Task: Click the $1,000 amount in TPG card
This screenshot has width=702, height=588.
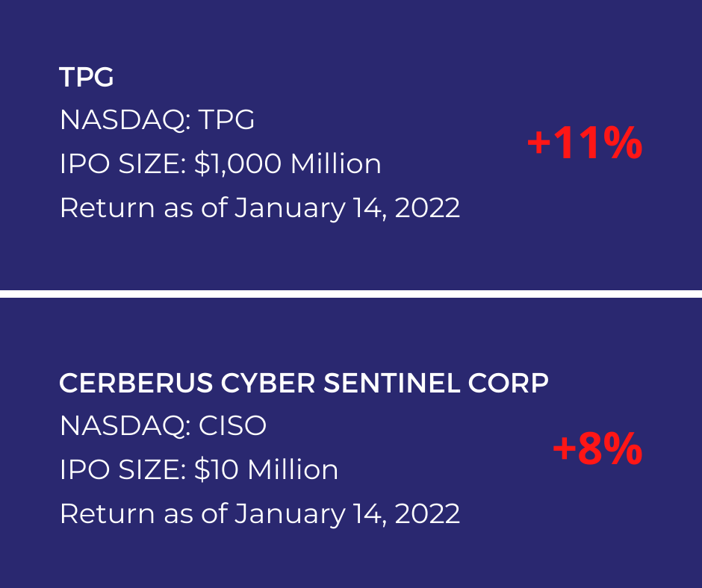Action: [237, 163]
